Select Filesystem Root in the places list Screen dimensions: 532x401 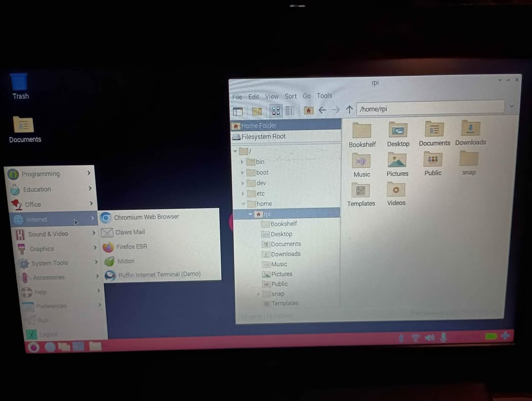coord(286,136)
